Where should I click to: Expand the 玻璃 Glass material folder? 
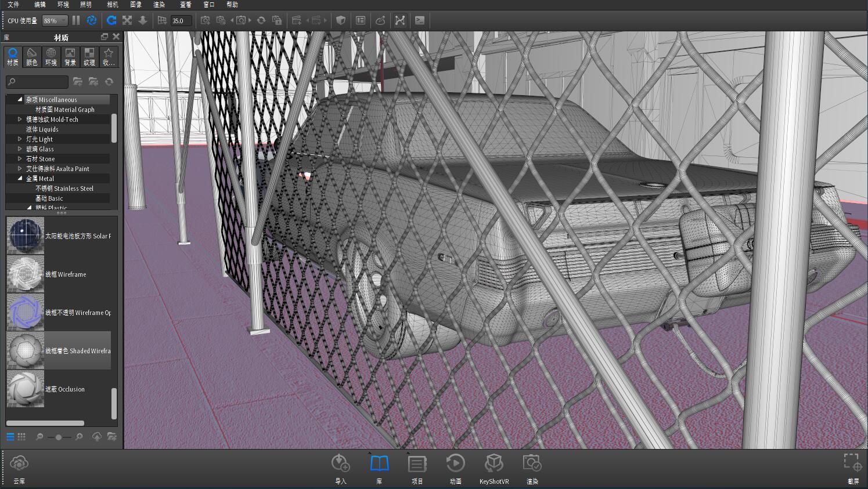coord(20,149)
